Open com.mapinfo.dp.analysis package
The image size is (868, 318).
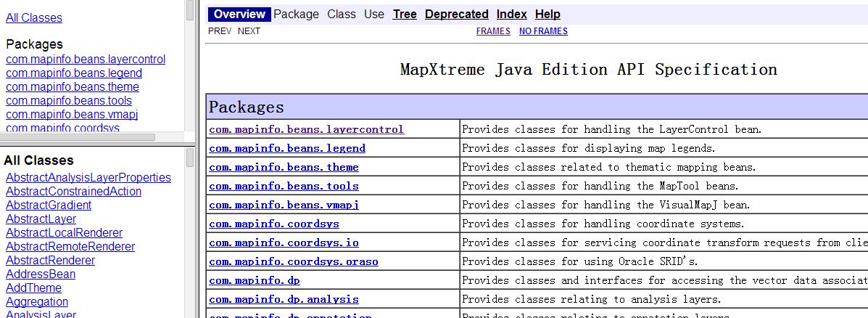pyautogui.click(x=284, y=299)
